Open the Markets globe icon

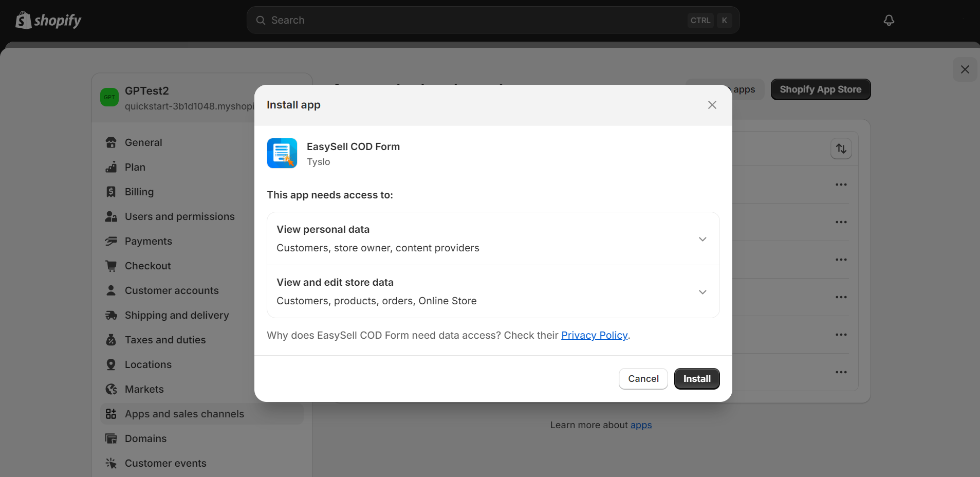[x=111, y=389]
